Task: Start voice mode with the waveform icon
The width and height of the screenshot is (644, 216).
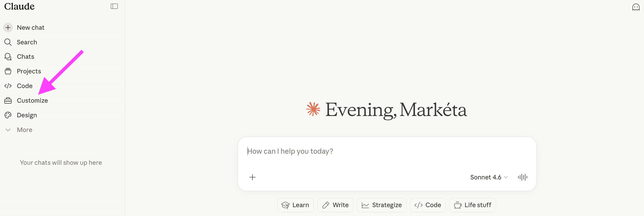Action: point(522,177)
